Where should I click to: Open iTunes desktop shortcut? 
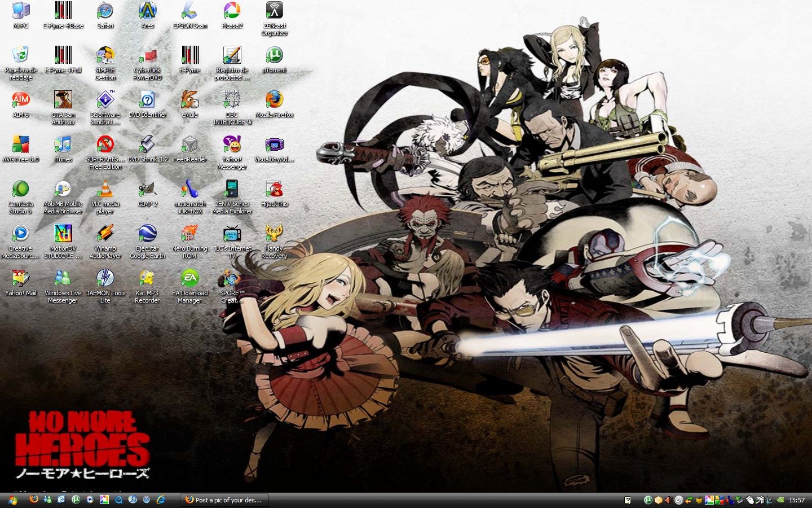[63, 149]
